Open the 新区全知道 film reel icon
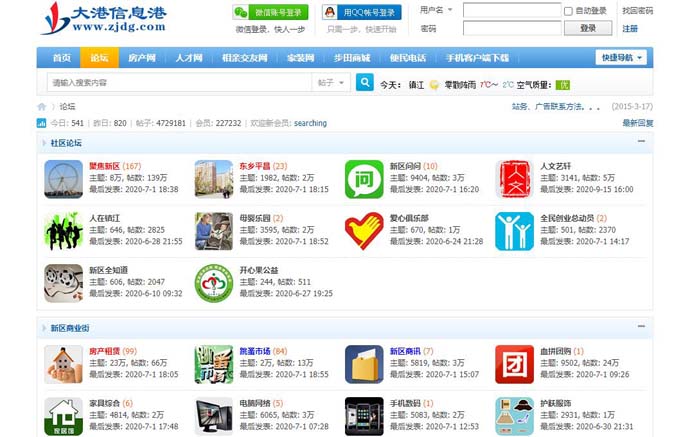This screenshot has height=437, width=690. tap(63, 283)
